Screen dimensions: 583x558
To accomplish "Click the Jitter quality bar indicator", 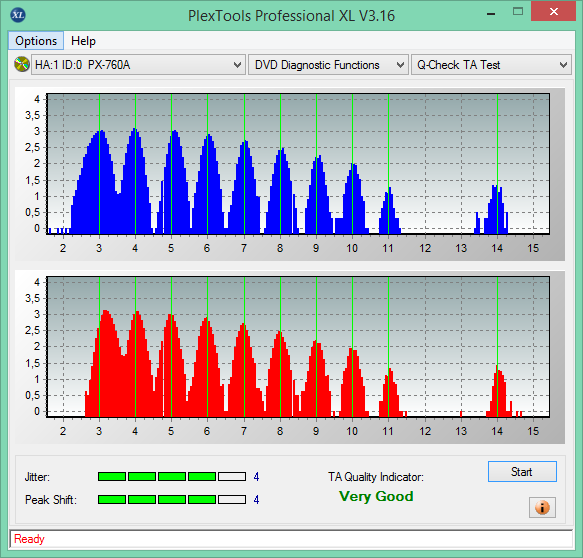I will coord(172,476).
